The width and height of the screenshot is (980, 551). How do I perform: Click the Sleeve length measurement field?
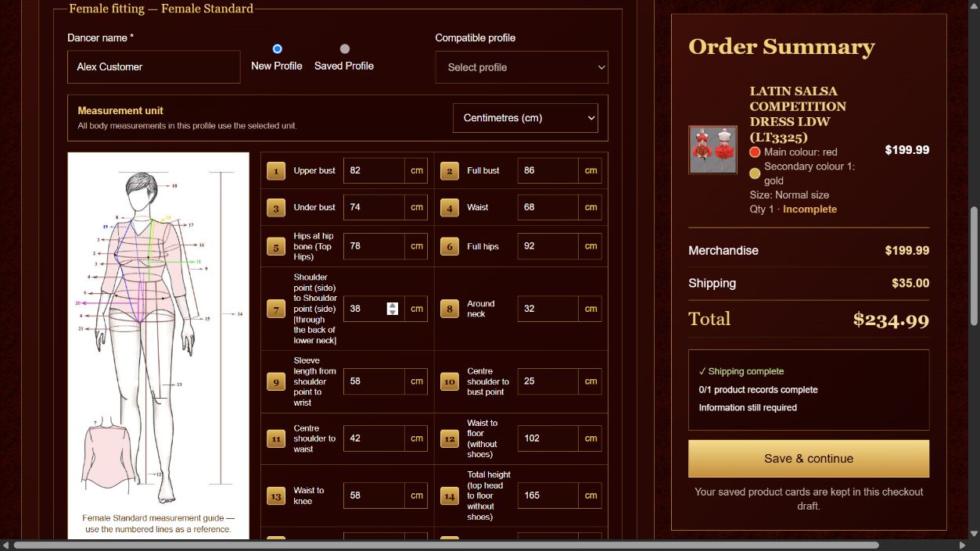(374, 381)
